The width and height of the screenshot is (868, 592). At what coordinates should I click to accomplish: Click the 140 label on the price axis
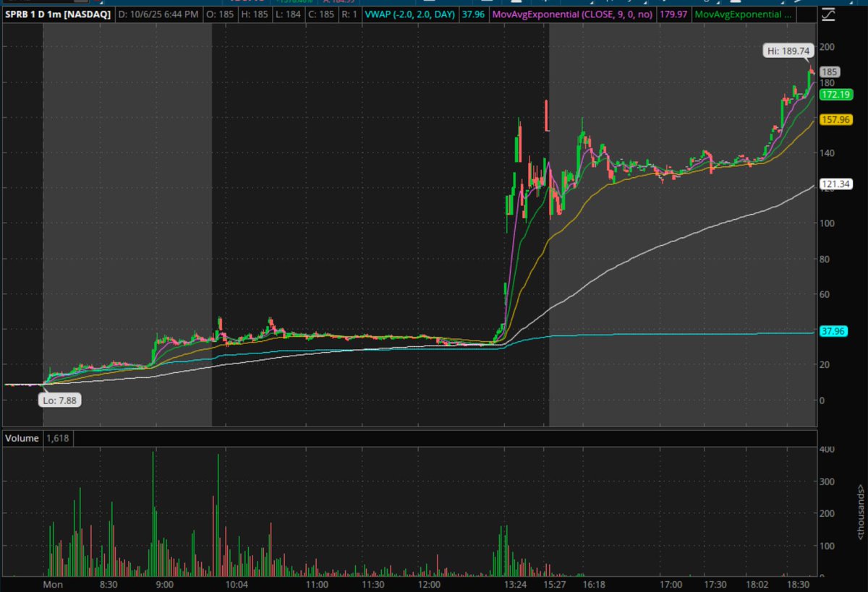(x=827, y=153)
